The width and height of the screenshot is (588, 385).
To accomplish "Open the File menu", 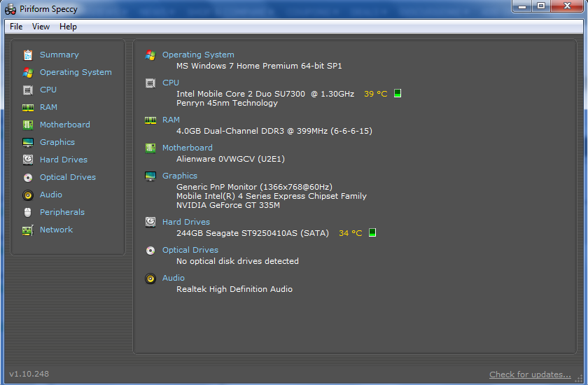I will 16,27.
